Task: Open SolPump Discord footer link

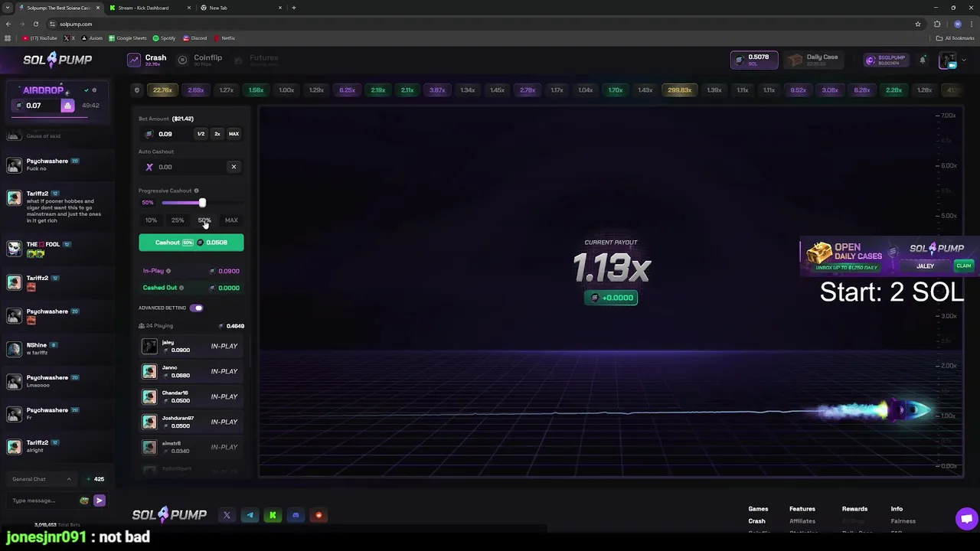Action: 296,515
